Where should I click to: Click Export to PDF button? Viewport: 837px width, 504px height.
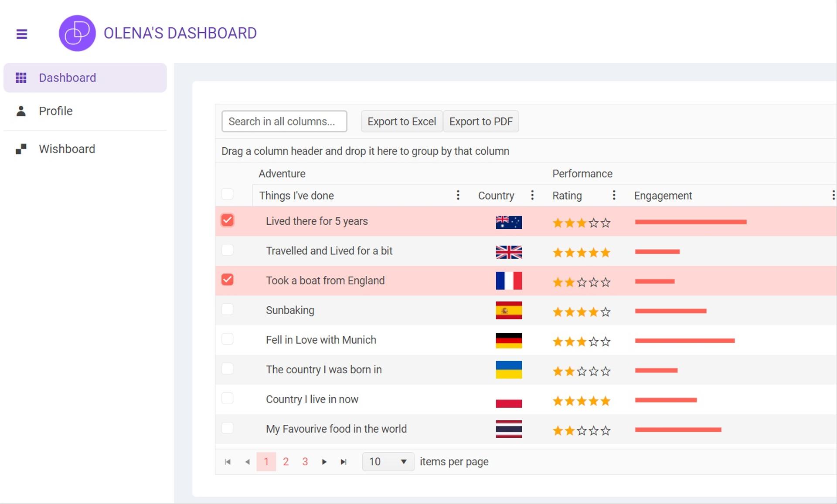point(481,121)
